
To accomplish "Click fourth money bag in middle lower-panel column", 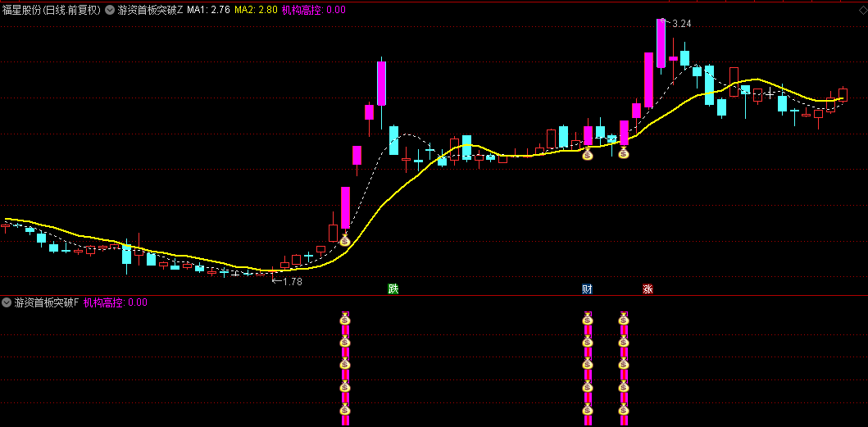I will pos(588,387).
